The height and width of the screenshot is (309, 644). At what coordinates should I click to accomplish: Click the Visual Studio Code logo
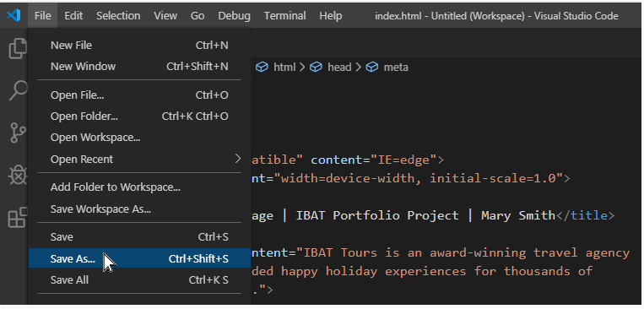click(14, 15)
